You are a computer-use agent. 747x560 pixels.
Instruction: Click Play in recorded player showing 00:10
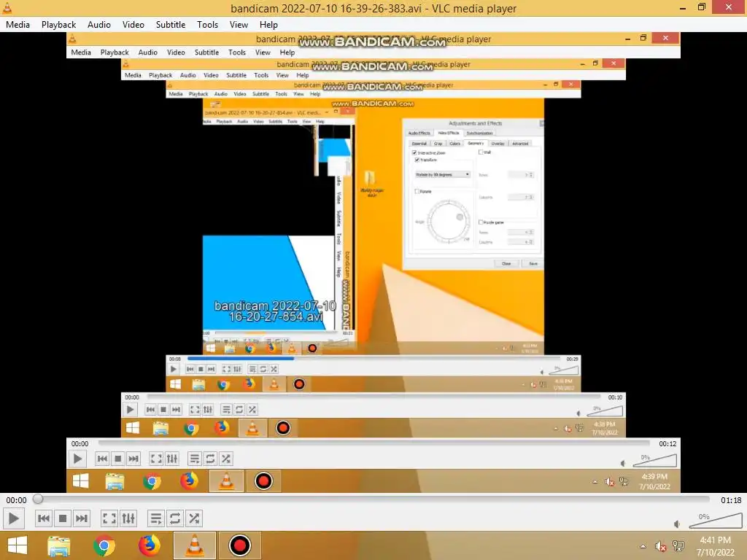130,410
